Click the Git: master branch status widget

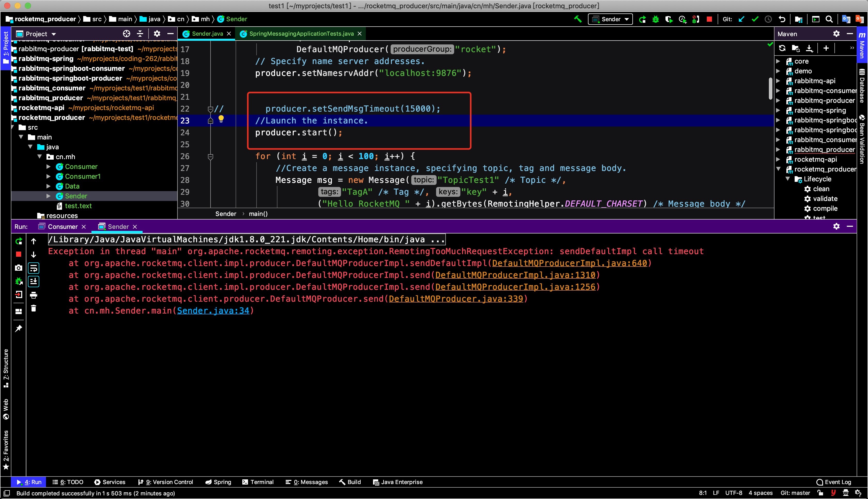(x=795, y=493)
